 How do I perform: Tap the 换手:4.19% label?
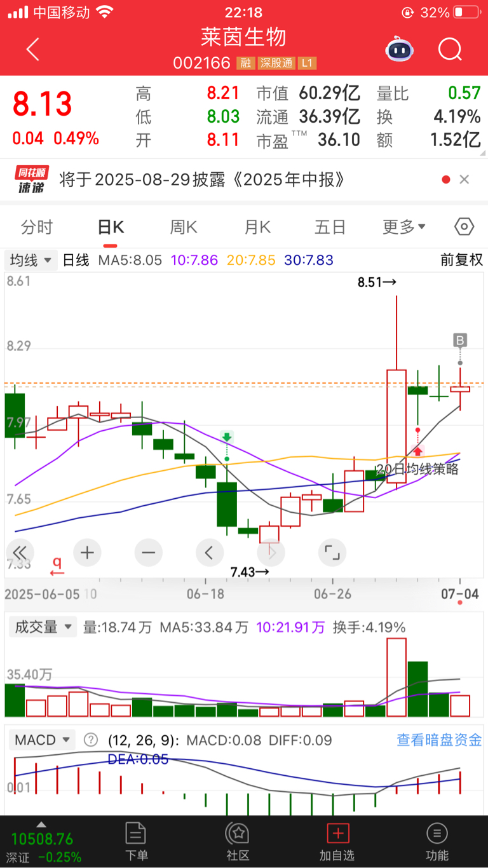click(369, 628)
